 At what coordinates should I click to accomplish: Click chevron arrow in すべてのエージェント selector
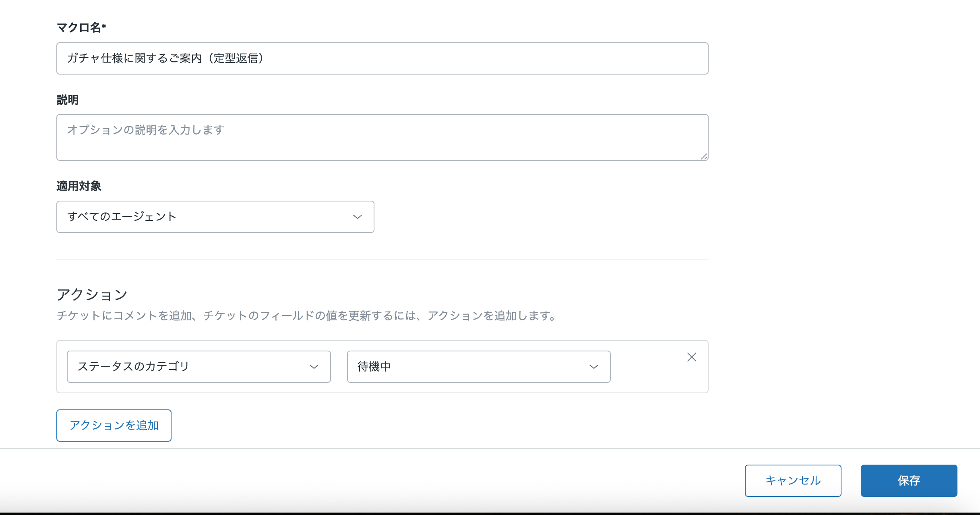357,217
